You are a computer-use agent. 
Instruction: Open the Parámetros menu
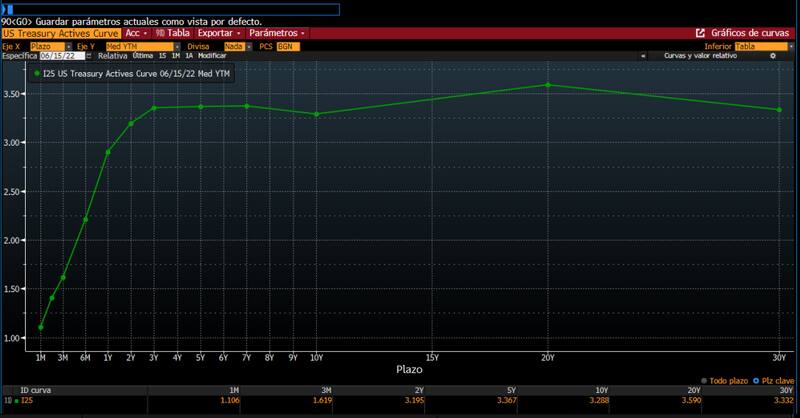point(277,33)
